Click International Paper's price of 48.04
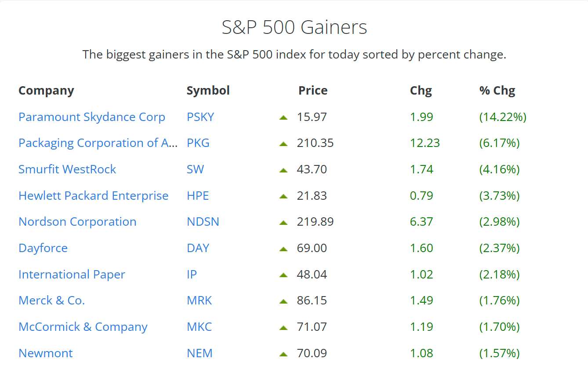This screenshot has width=588, height=370. pyautogui.click(x=312, y=274)
